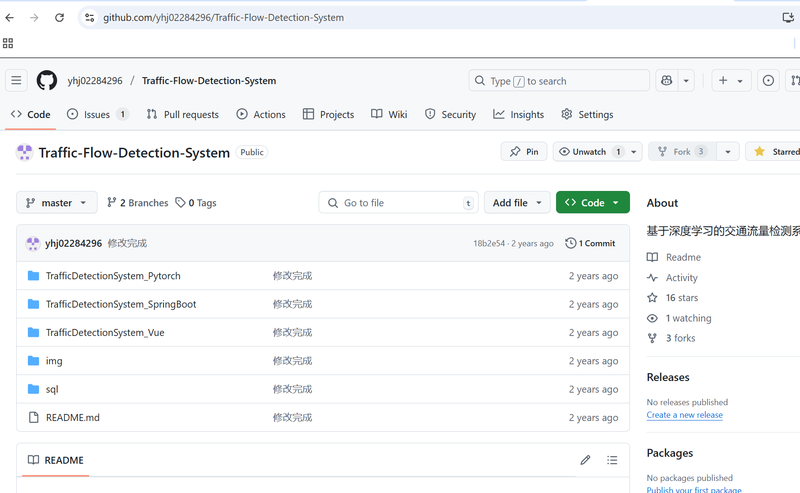Open the green Code dropdown
This screenshot has width=800, height=493.
click(592, 203)
